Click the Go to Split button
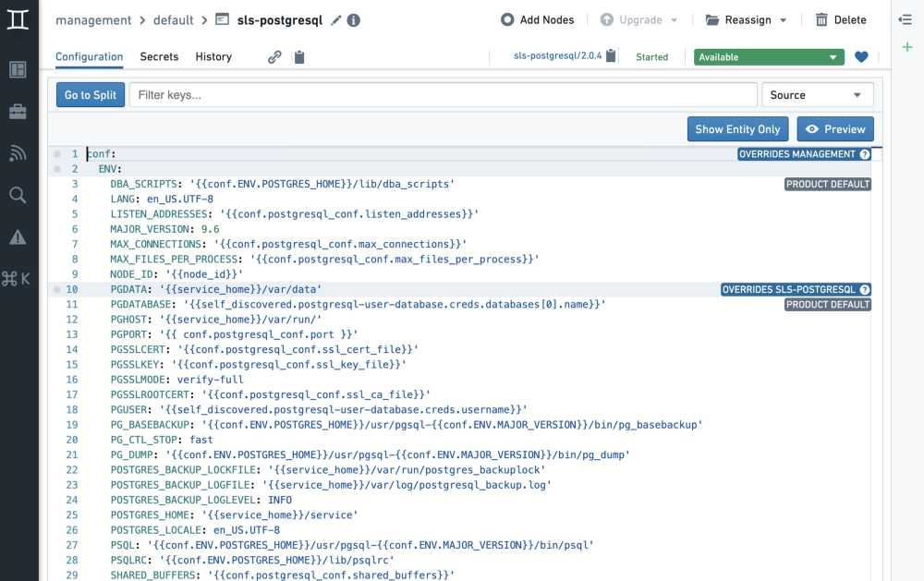 coord(91,95)
